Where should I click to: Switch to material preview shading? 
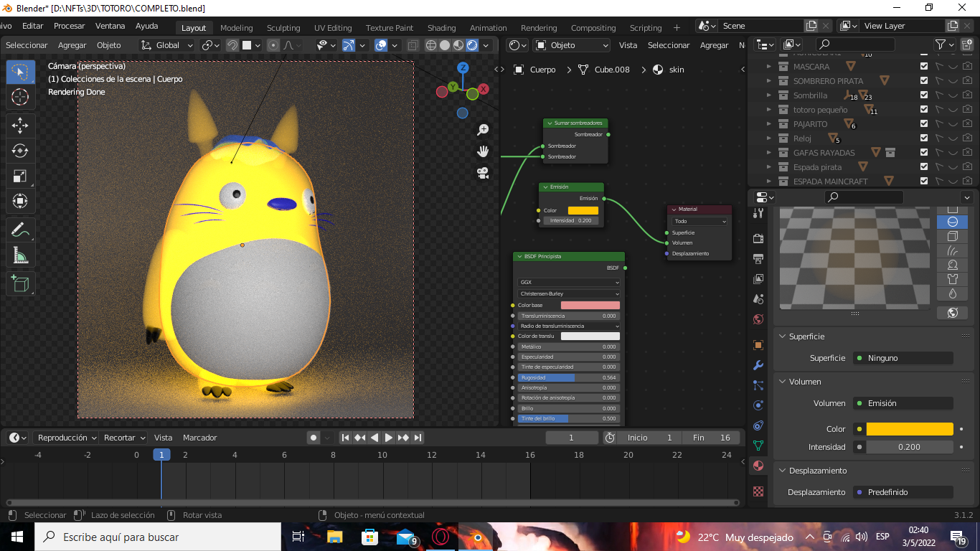pyautogui.click(x=458, y=45)
